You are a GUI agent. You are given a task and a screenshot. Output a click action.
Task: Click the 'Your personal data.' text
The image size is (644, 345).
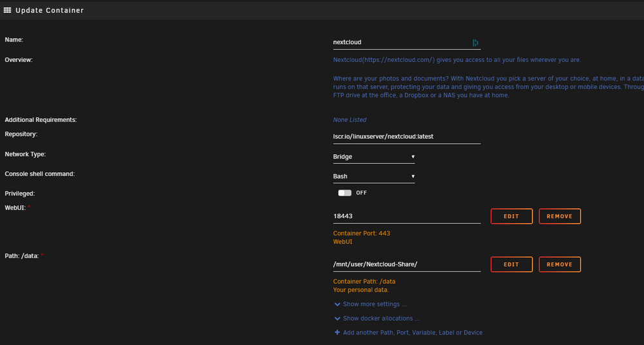click(x=361, y=290)
